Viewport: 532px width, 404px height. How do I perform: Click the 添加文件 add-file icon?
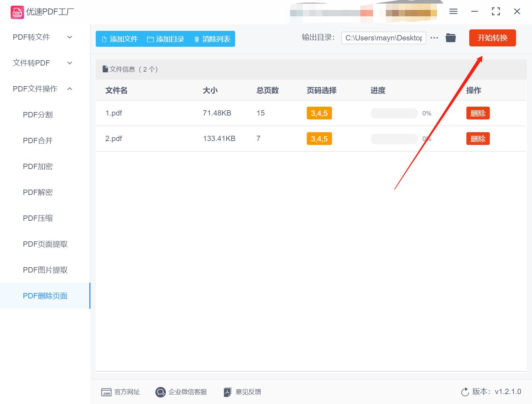(x=104, y=39)
